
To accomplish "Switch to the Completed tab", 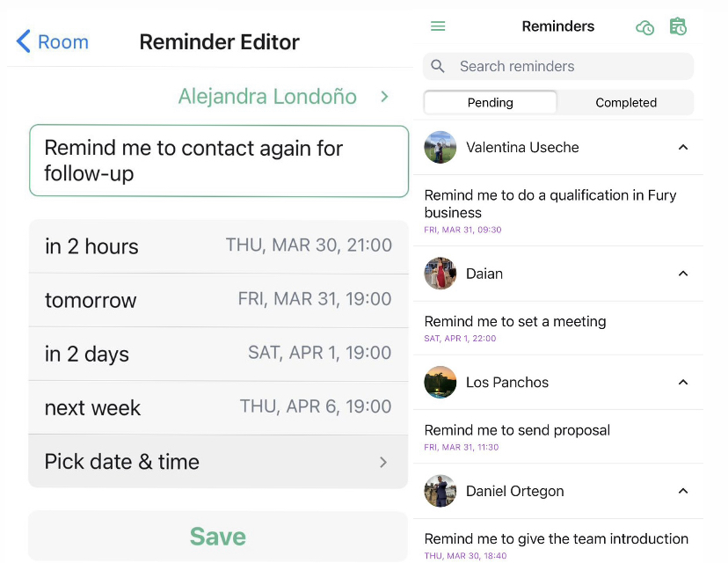I will (625, 103).
